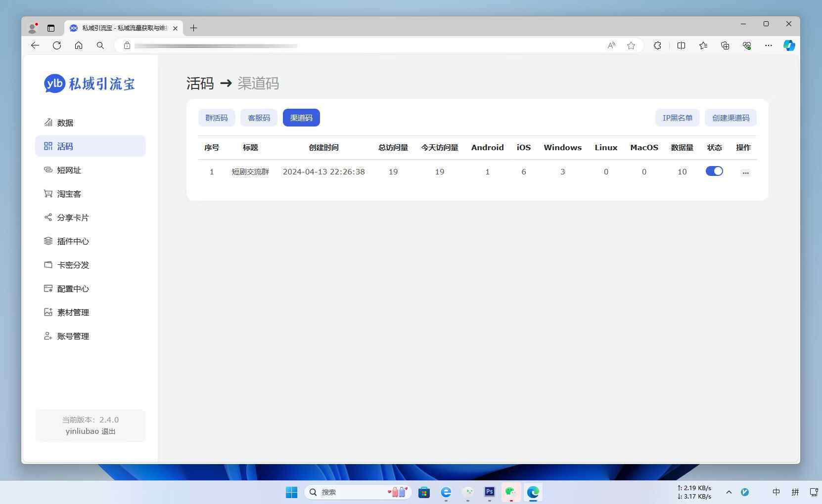Open the browser profile icon
The image size is (822, 504).
33,28
